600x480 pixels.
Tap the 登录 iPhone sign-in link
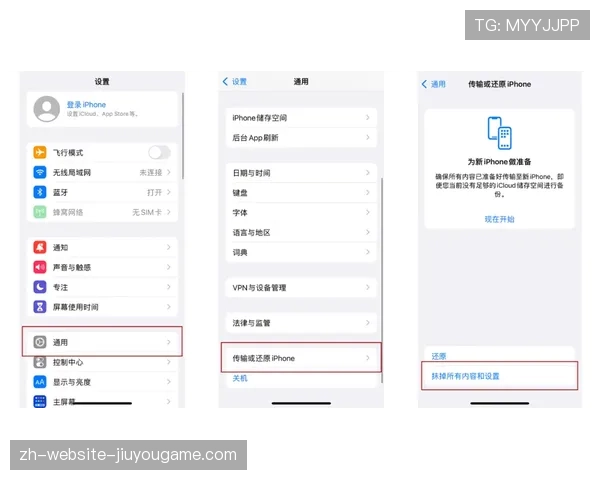[x=86, y=104]
